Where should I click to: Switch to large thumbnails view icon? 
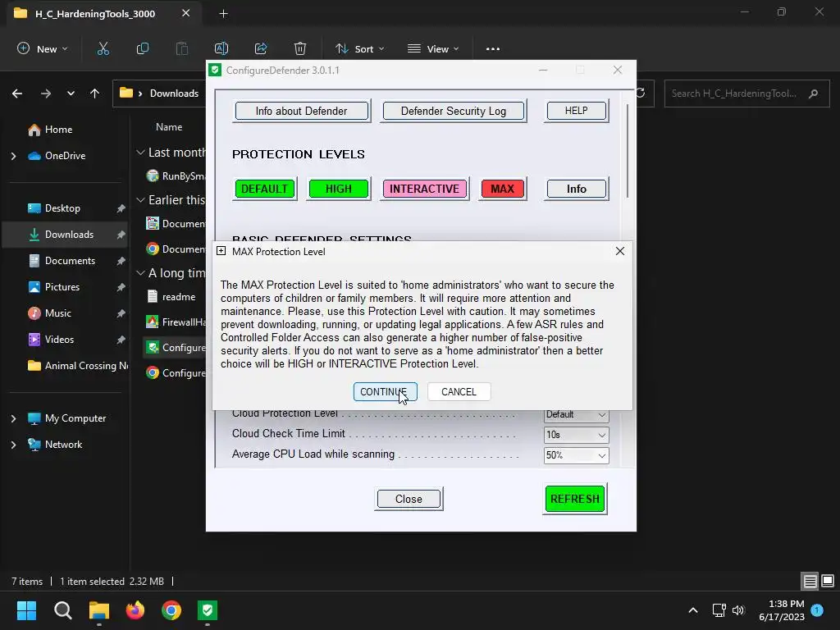pyautogui.click(x=828, y=581)
